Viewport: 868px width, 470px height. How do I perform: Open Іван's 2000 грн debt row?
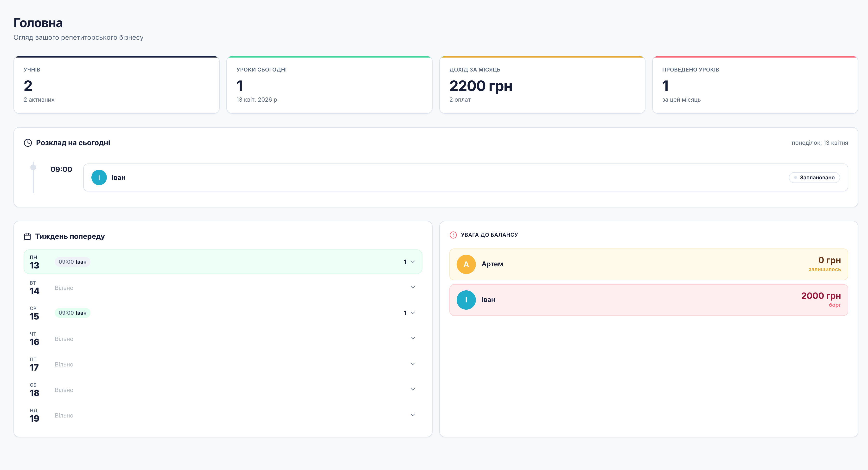(x=648, y=300)
